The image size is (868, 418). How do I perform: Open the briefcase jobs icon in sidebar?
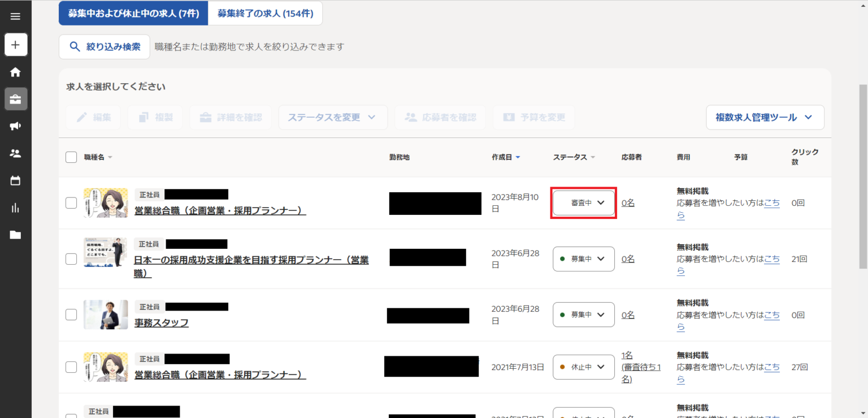coord(16,99)
